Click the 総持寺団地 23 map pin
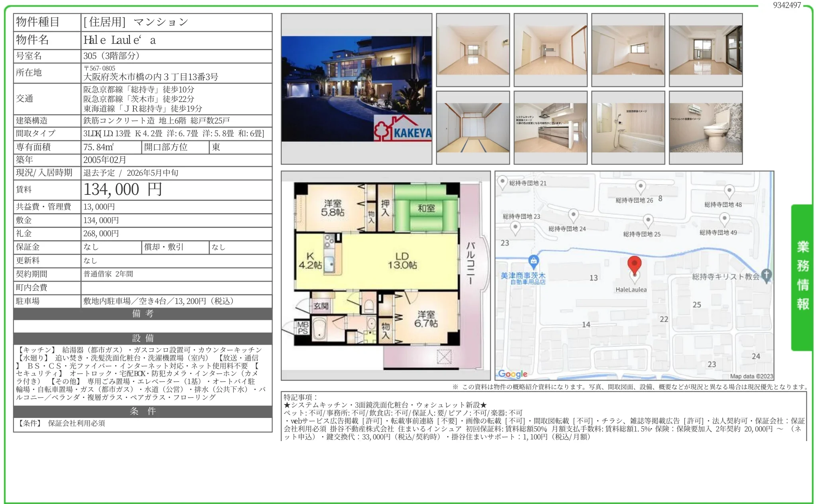819x504 pixels. [x=515, y=228]
